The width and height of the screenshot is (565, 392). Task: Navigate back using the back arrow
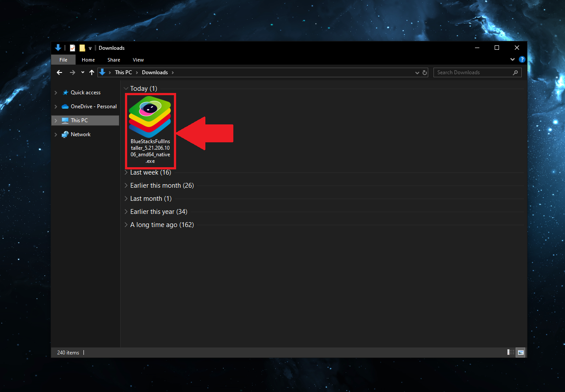pyautogui.click(x=59, y=72)
